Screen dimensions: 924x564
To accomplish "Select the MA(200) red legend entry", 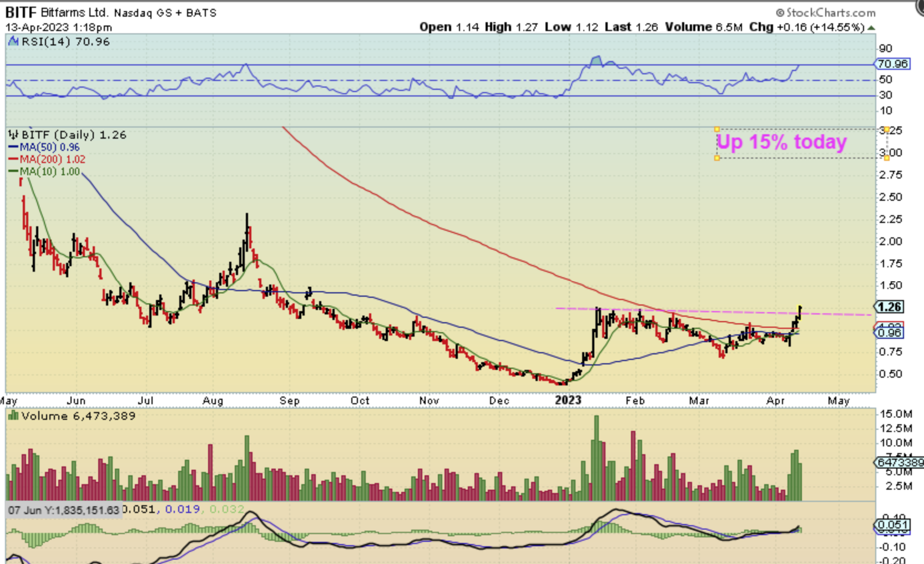I will (x=47, y=159).
